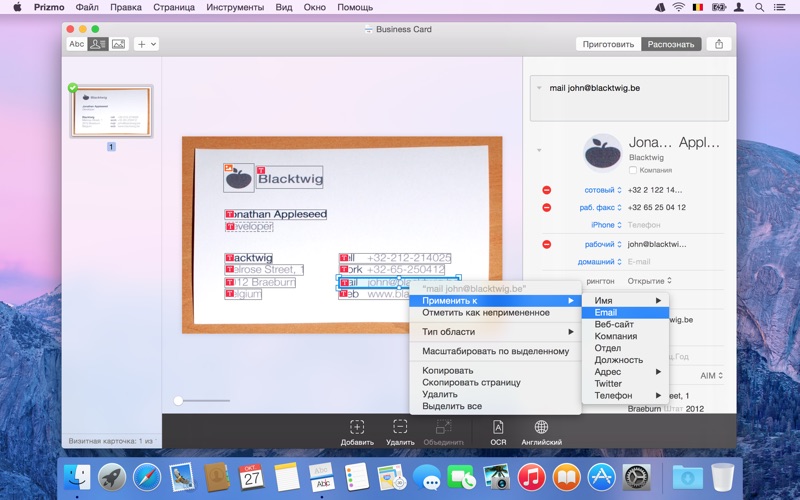Select Скопировать страницу in context menu
This screenshot has height=500, width=800.
click(x=495, y=382)
